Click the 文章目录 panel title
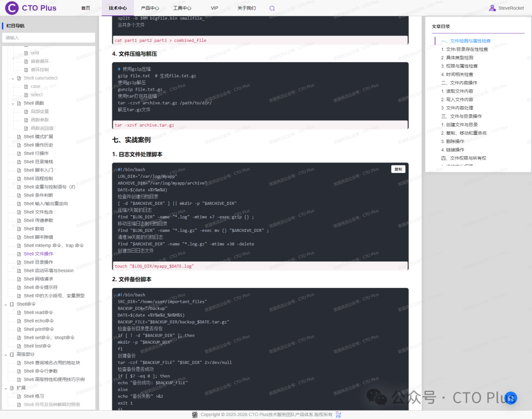This screenshot has width=532, height=419. (441, 27)
